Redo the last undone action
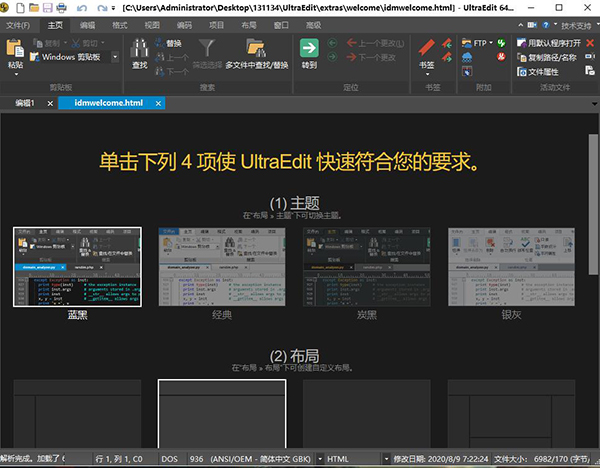The height and width of the screenshot is (468, 600). [102, 8]
